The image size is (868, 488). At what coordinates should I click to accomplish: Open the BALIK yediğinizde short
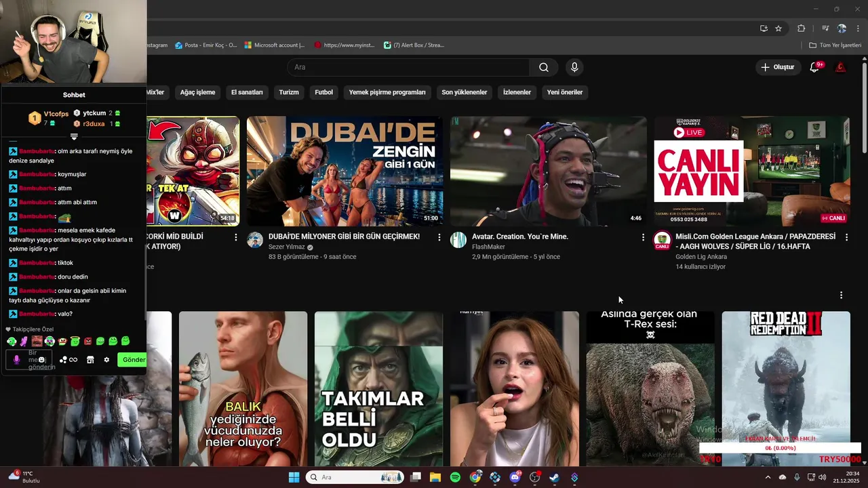click(x=243, y=389)
